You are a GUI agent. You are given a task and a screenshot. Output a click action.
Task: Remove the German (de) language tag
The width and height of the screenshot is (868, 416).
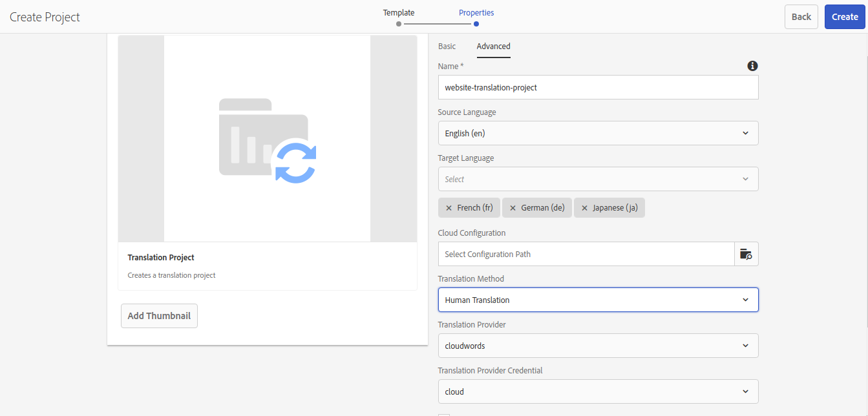coord(513,208)
